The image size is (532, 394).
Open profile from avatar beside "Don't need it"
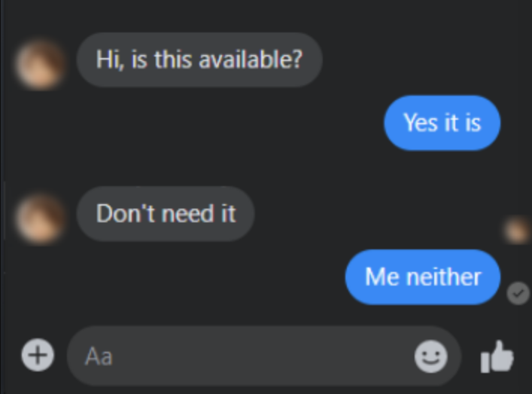tap(40, 218)
